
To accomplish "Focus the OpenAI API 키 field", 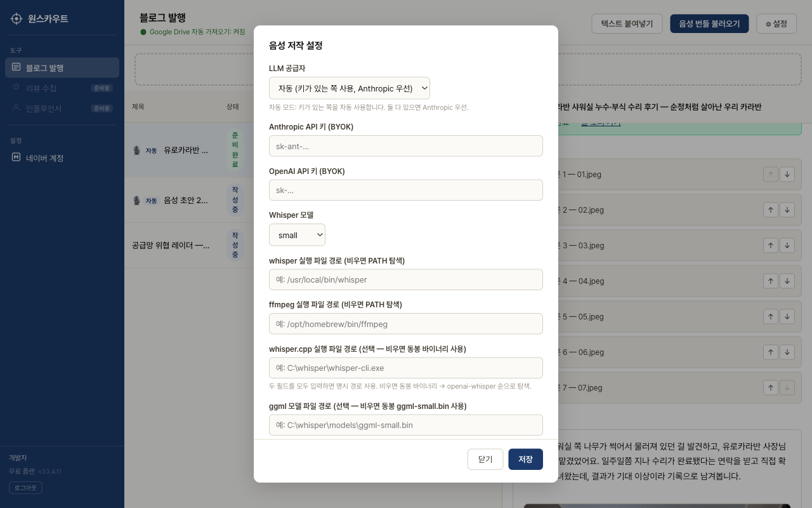I will [406, 190].
